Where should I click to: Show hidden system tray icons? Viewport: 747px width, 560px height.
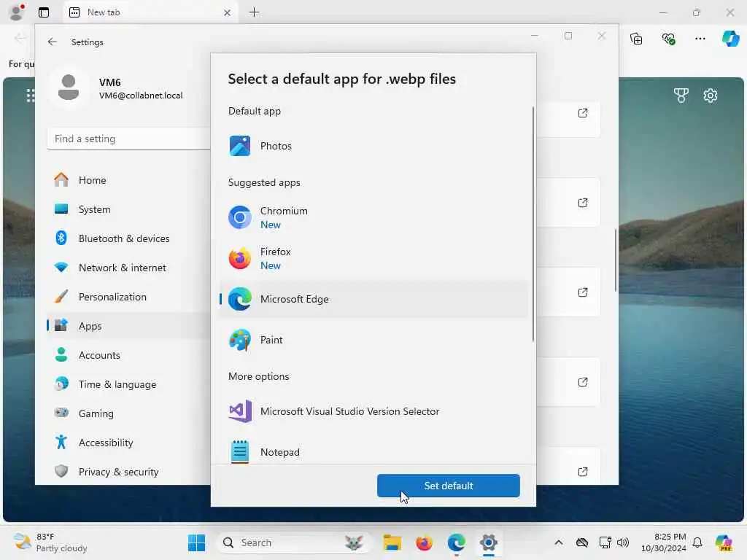pyautogui.click(x=559, y=542)
